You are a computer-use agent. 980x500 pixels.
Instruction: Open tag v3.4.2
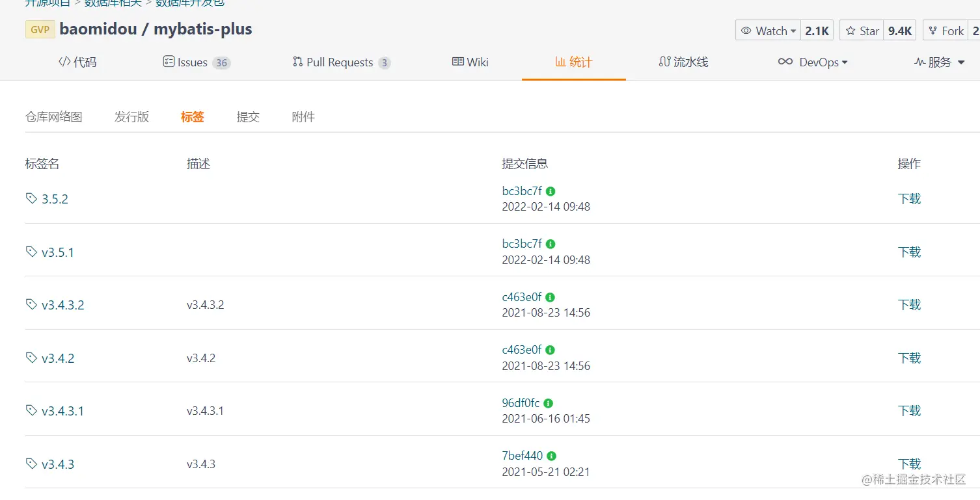[58, 358]
